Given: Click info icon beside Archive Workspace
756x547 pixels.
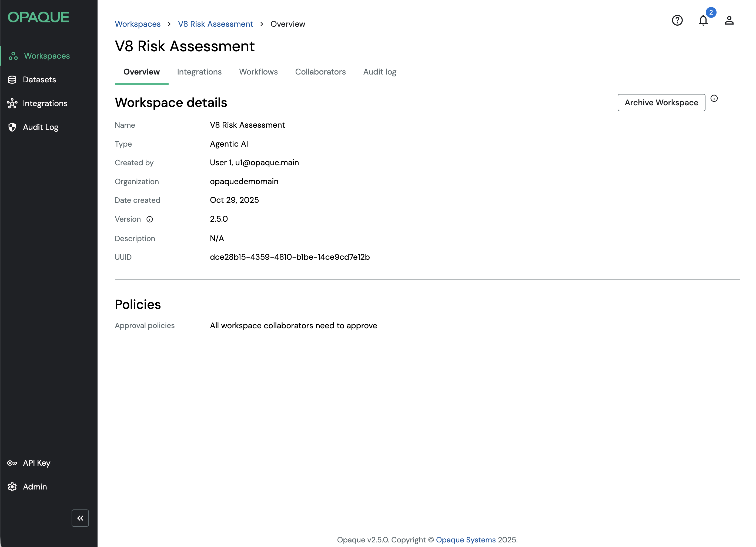Looking at the screenshot, I should [x=714, y=98].
